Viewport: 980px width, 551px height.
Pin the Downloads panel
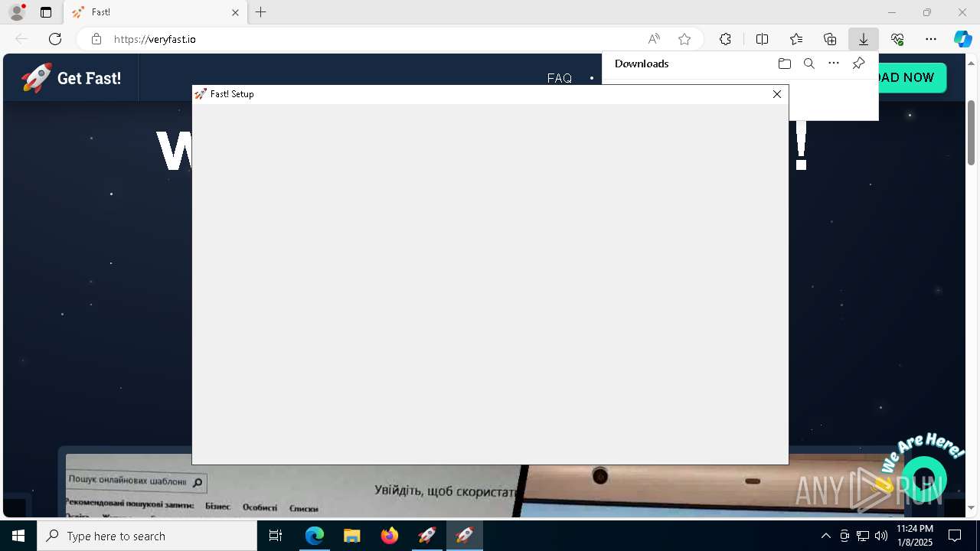[858, 64]
